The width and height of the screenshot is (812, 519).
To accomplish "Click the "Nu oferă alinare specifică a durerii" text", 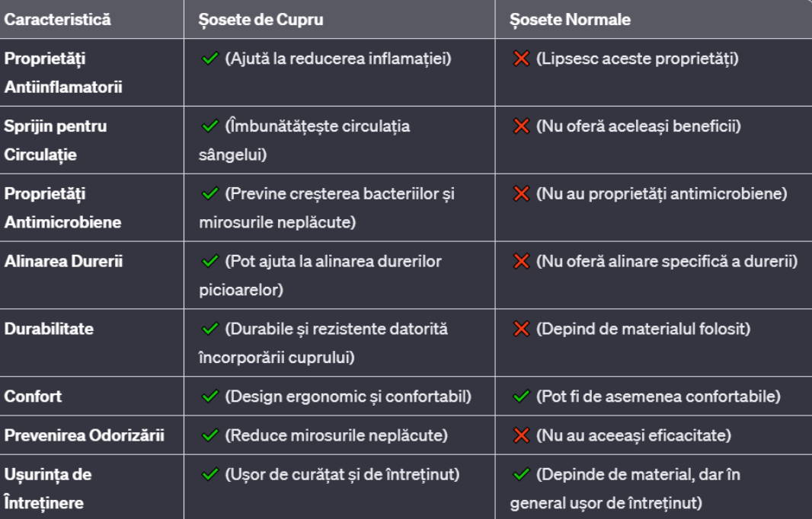I will pos(667,261).
